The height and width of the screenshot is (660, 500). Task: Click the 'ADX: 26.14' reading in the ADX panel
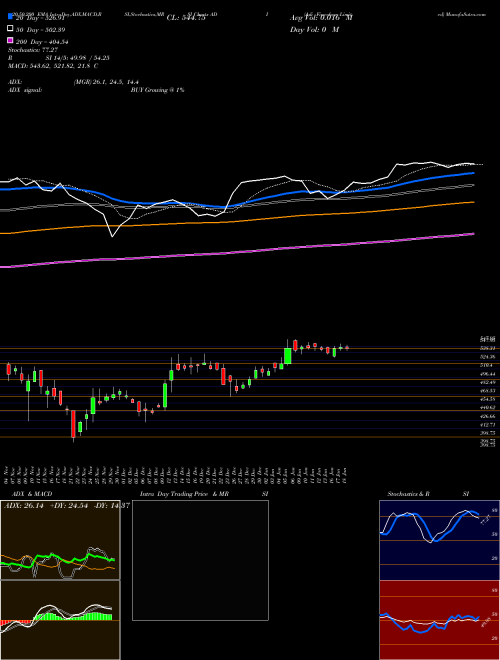[24, 506]
